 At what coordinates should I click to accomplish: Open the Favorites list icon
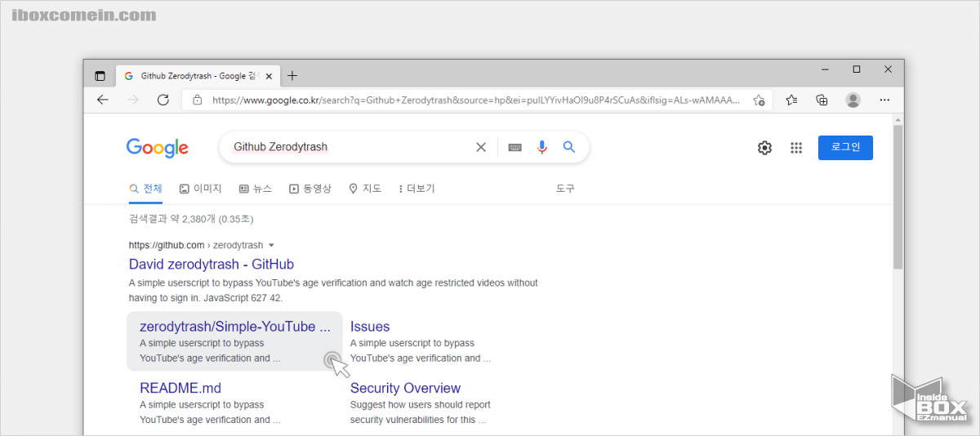[x=791, y=100]
